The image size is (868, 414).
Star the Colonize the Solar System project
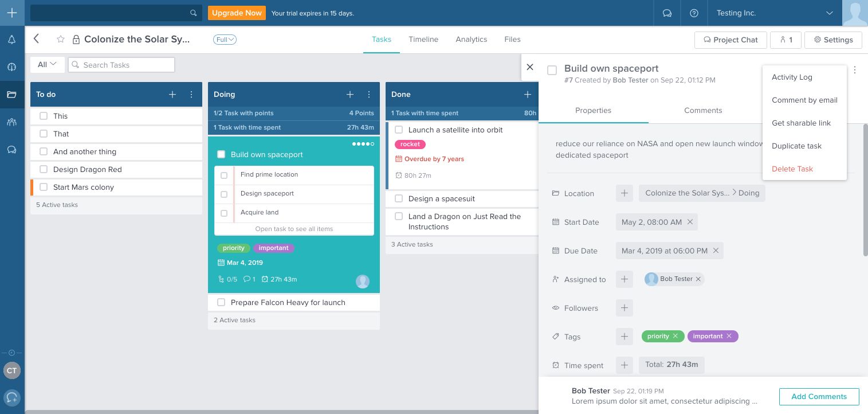60,40
